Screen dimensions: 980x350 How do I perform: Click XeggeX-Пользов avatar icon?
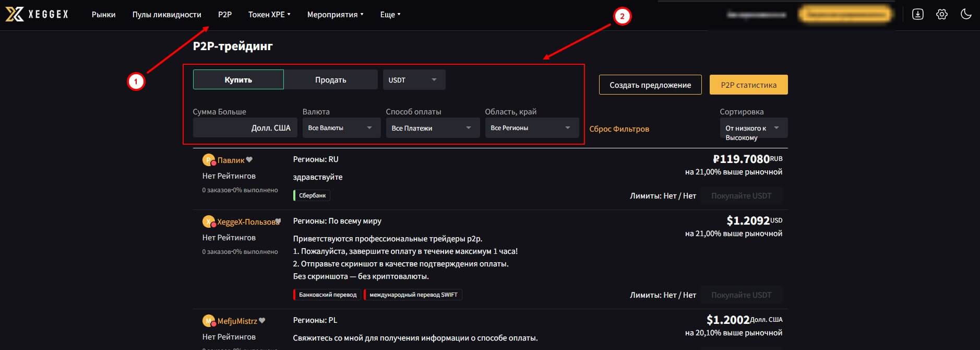tap(209, 222)
